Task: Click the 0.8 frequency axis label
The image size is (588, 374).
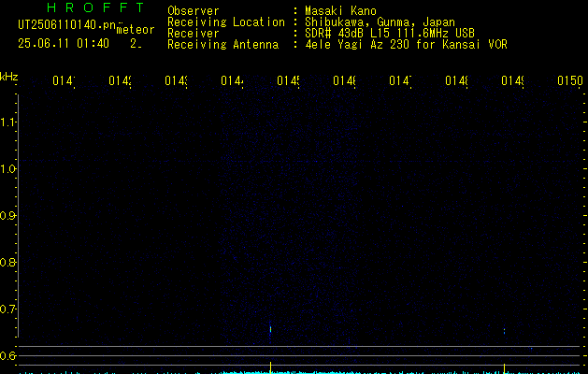Action: [7, 262]
